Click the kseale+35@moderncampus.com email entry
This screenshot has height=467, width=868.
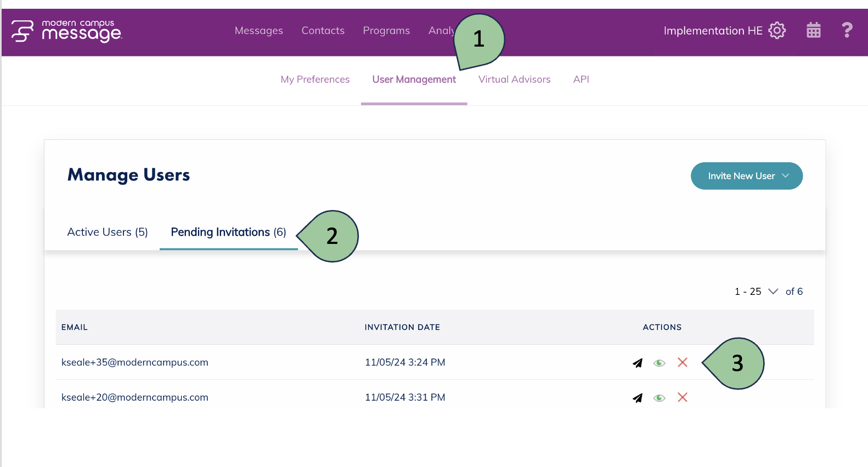coord(135,362)
